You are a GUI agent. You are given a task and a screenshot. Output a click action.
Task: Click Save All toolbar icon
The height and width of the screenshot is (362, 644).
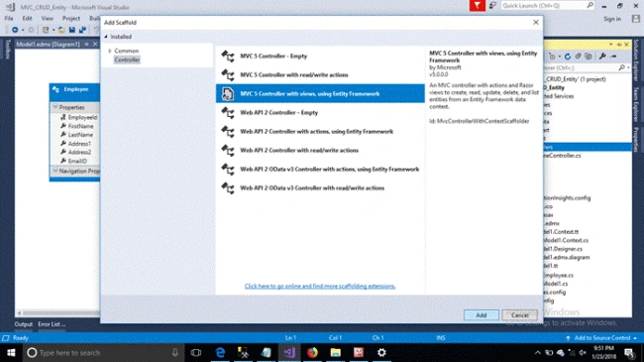pos(82,30)
